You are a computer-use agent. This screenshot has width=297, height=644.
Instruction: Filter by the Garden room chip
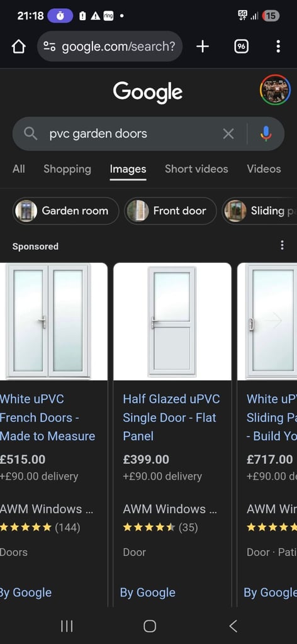click(65, 211)
